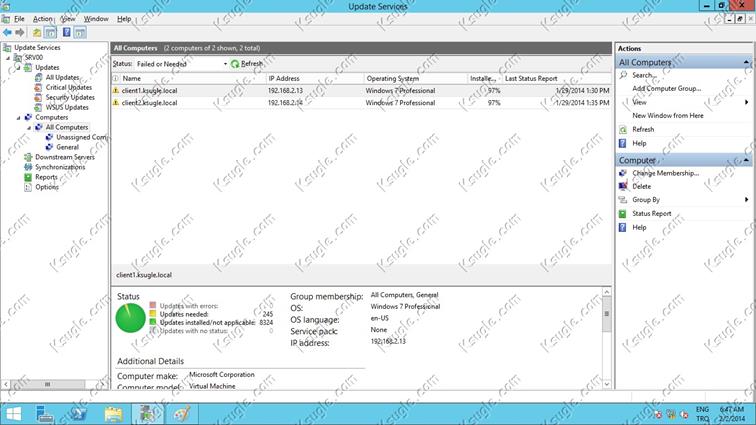
Task: Open Synchronizations node
Action: click(x=60, y=167)
